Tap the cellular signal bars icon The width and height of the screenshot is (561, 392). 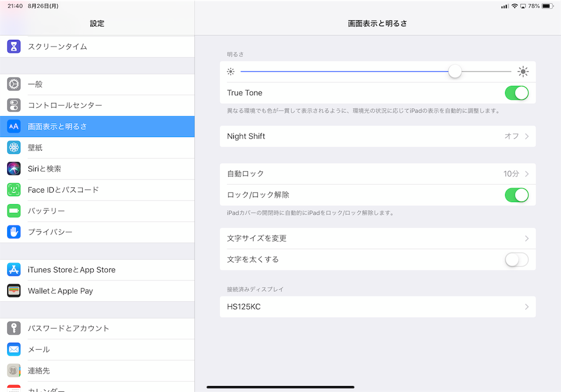(x=505, y=6)
